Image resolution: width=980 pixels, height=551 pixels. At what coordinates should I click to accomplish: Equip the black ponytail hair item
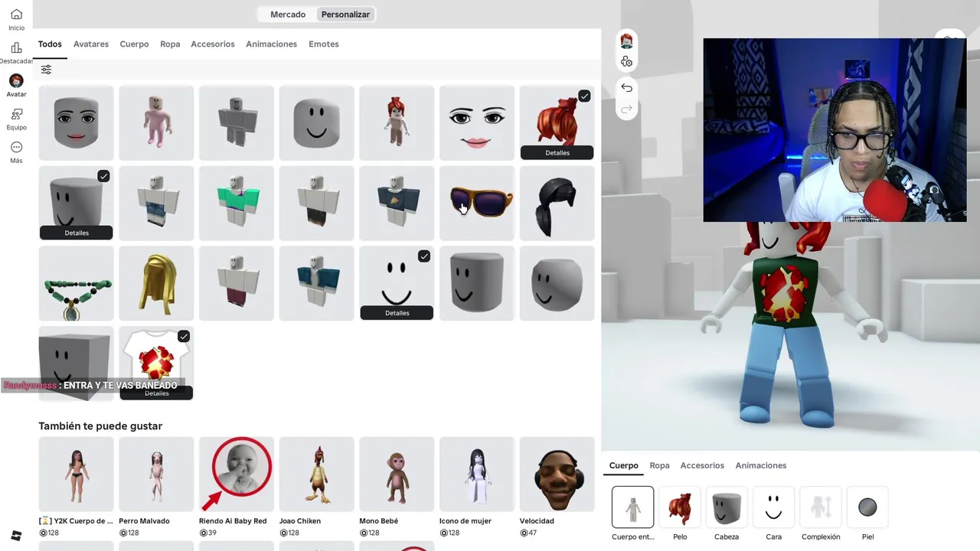557,204
